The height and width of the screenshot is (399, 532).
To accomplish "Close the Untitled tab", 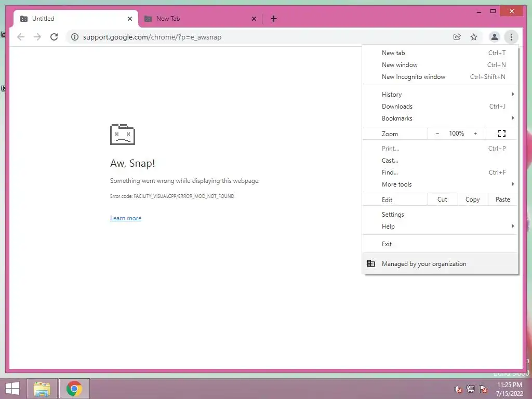I will coord(129,19).
